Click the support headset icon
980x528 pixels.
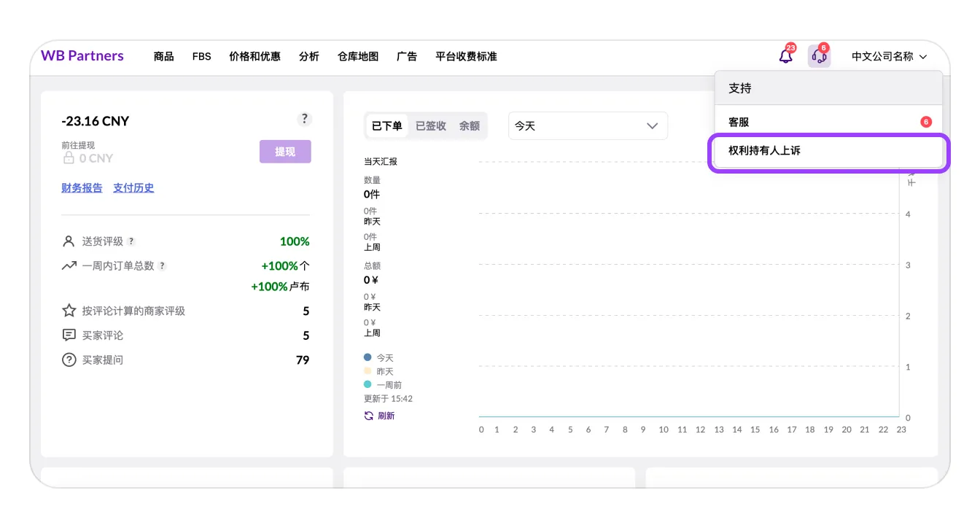819,56
